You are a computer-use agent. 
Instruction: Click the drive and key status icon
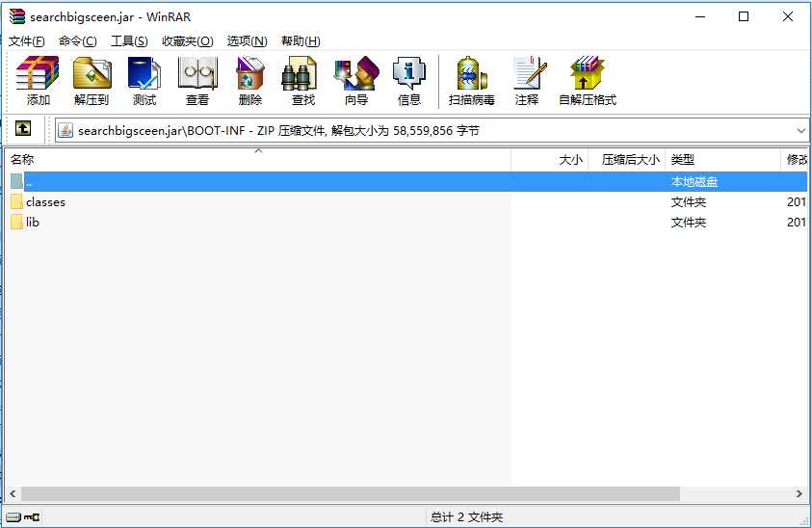tap(23, 516)
